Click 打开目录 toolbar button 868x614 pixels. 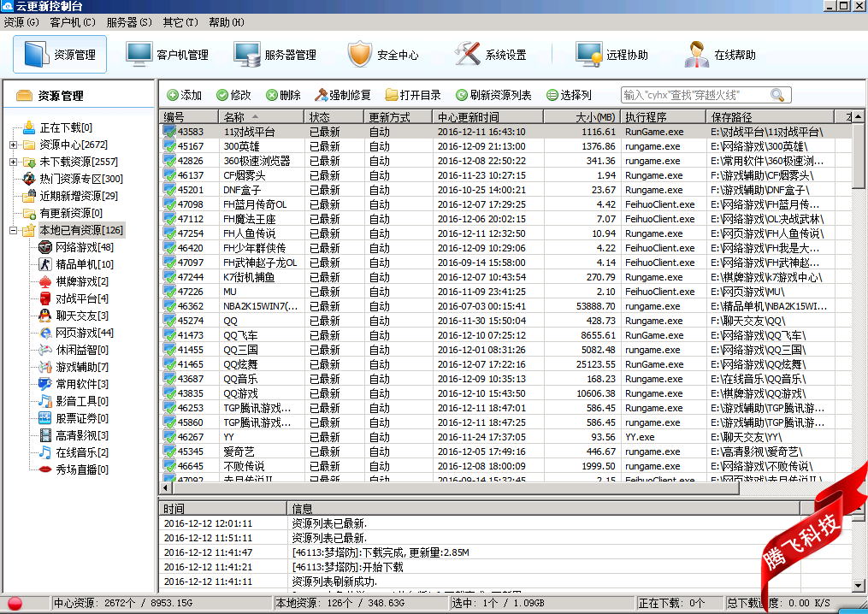click(413, 95)
